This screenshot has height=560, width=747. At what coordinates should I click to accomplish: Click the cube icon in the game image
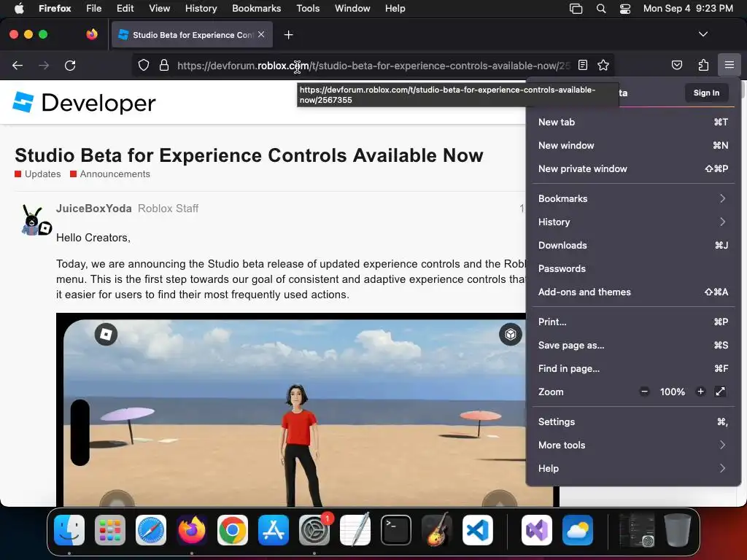coord(510,334)
